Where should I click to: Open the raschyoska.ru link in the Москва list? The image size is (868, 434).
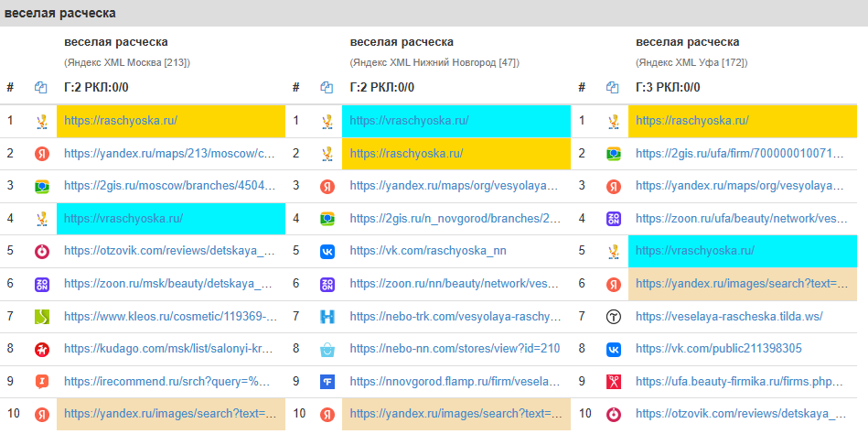point(121,121)
